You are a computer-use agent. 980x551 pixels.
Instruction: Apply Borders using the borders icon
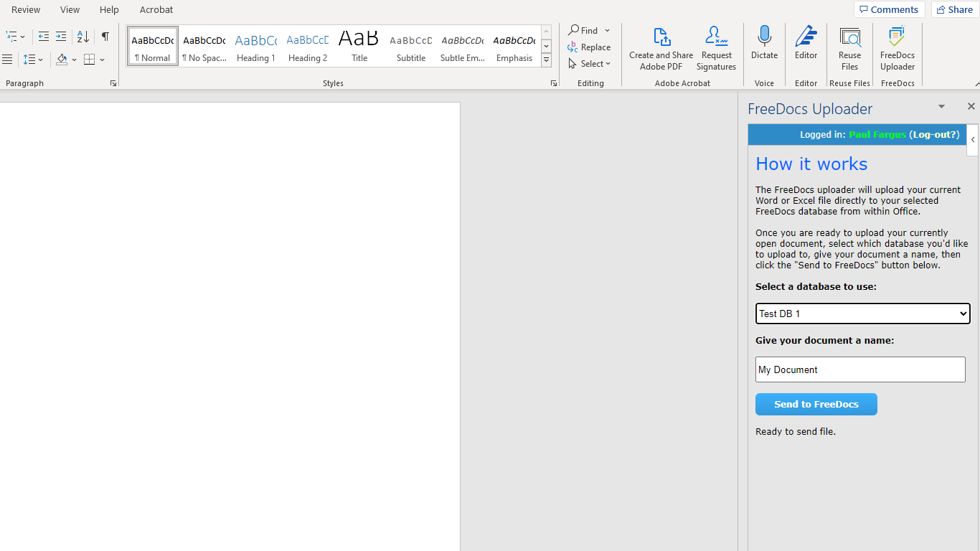click(x=90, y=60)
